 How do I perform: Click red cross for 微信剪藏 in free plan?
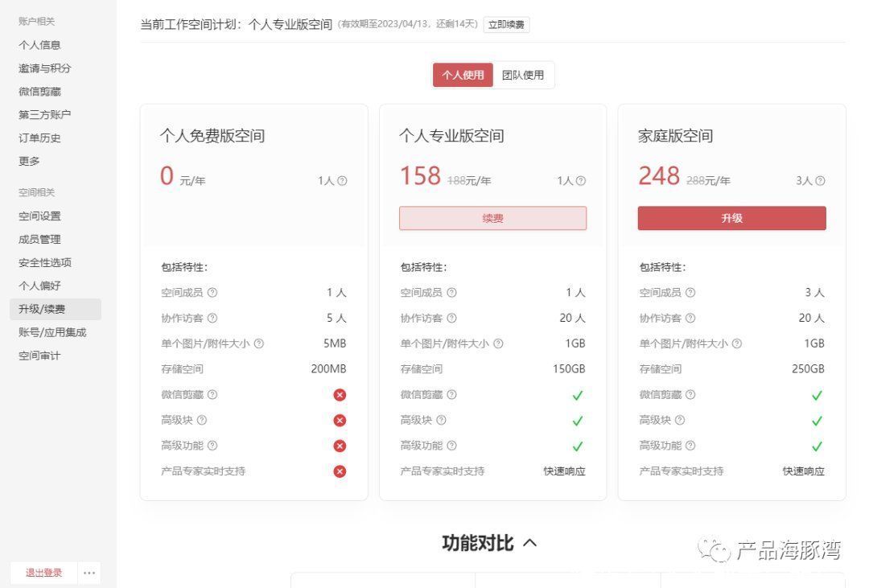click(340, 395)
